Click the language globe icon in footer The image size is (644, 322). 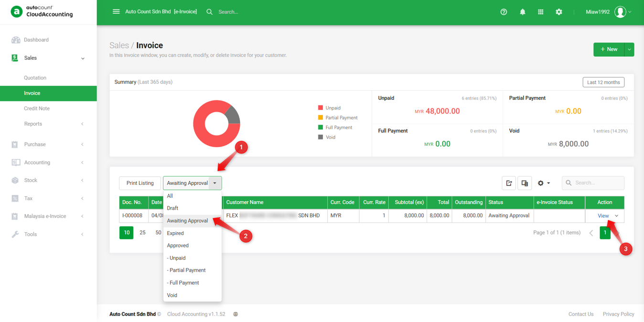point(236,314)
